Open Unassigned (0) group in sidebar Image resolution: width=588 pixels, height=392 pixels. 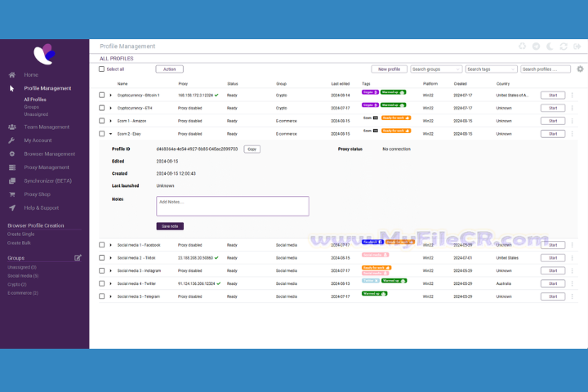(x=22, y=267)
